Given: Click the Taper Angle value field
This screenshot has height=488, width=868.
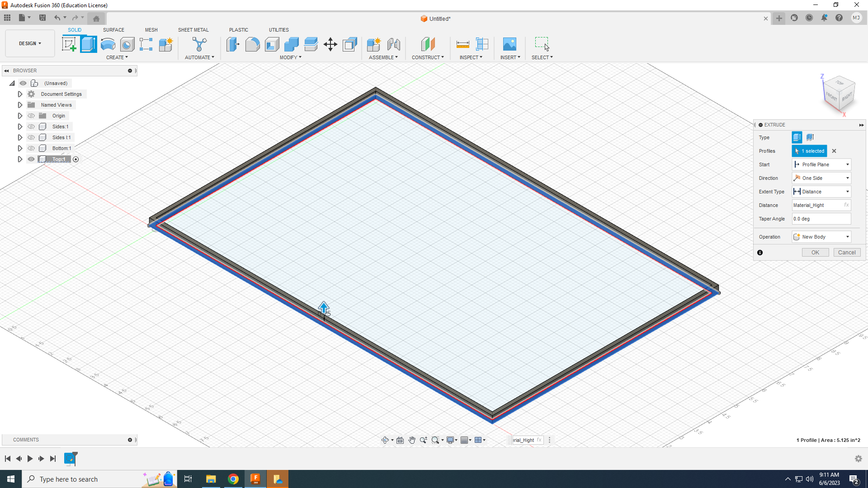Looking at the screenshot, I should pyautogui.click(x=821, y=219).
